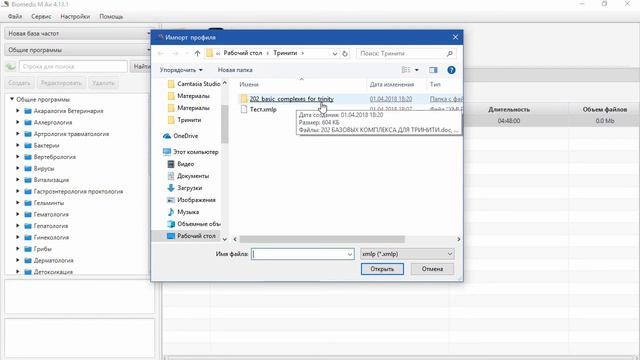Select the Грибы tree item
640x360 pixels.
click(42, 249)
